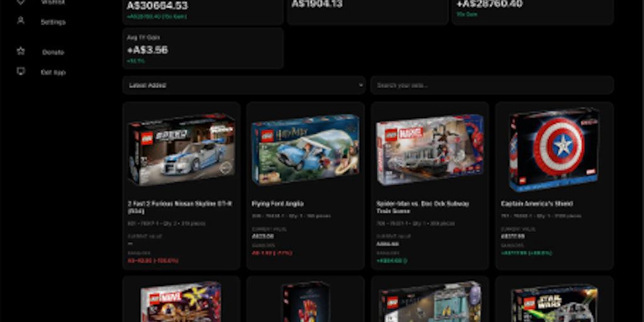Click the green gain figure on Captain America card
The image size is (644, 322).
click(x=526, y=253)
